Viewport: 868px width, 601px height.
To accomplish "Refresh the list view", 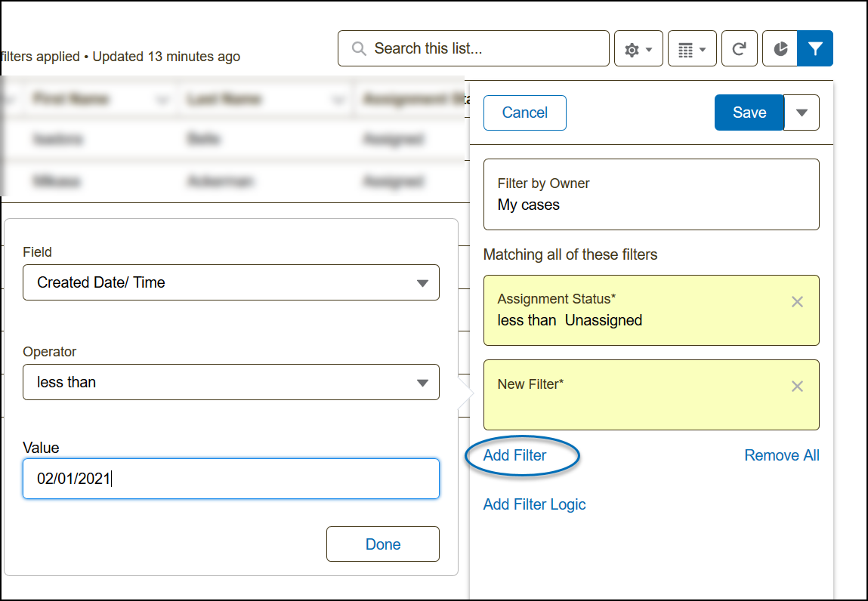I will pos(740,49).
